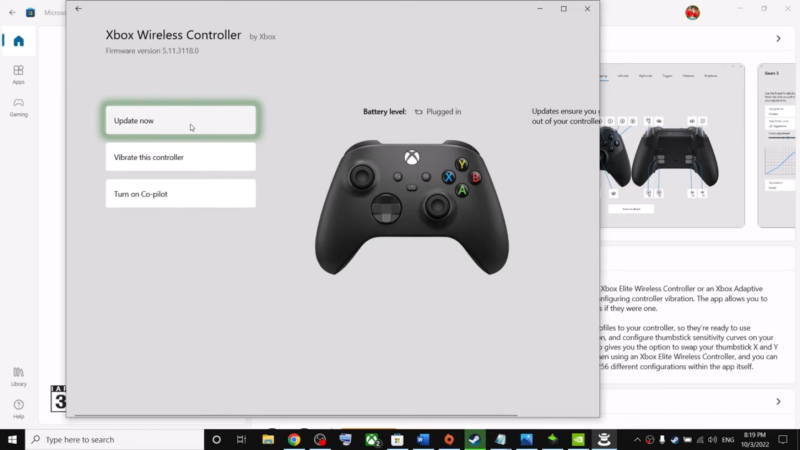Expand lower section chevron in Store
This screenshot has width=800, height=450.
click(x=778, y=402)
